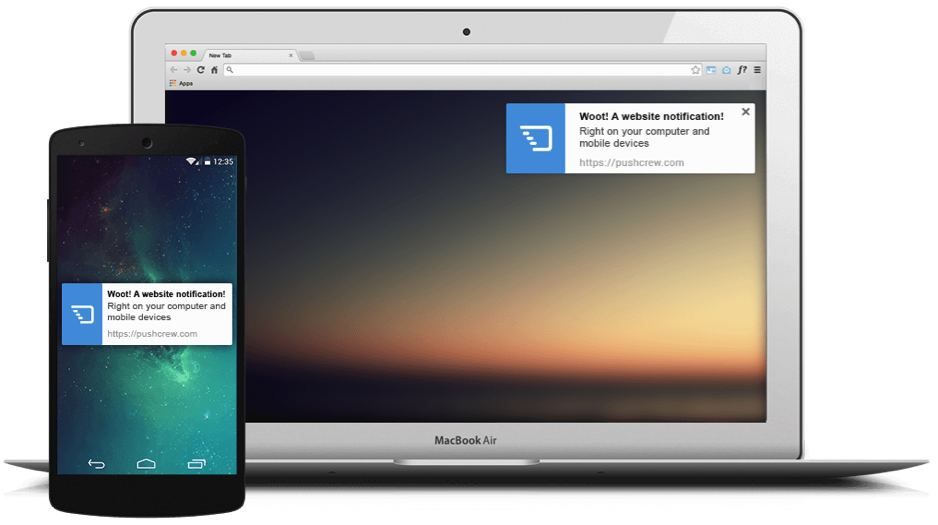Tap the Android back button
Image resolution: width=938 pixels, height=525 pixels.
(96, 464)
